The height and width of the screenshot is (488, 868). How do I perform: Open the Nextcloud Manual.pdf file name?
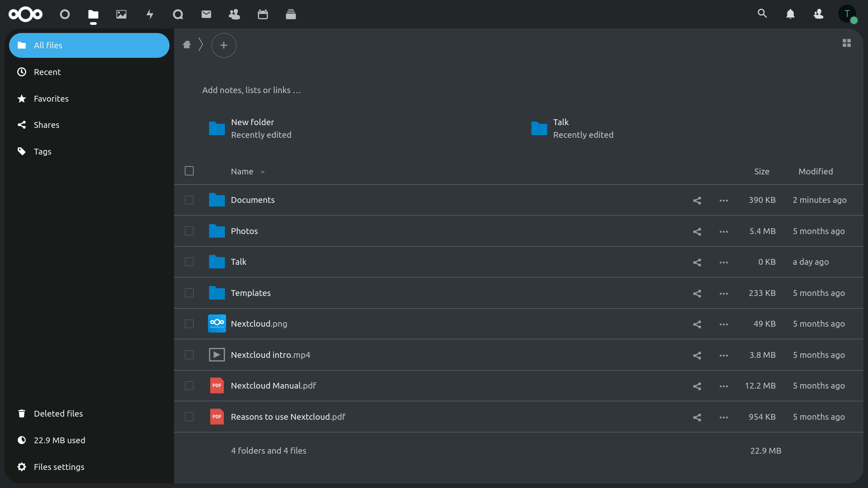click(x=273, y=385)
